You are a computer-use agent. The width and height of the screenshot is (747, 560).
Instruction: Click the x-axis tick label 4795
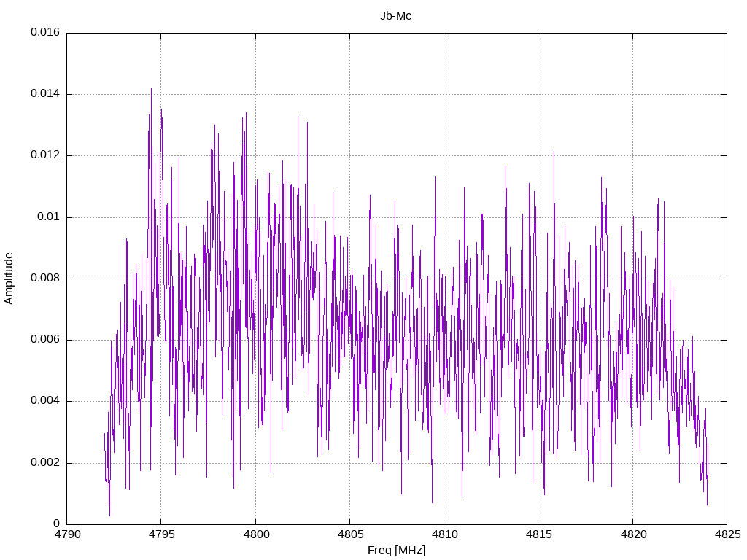point(161,534)
